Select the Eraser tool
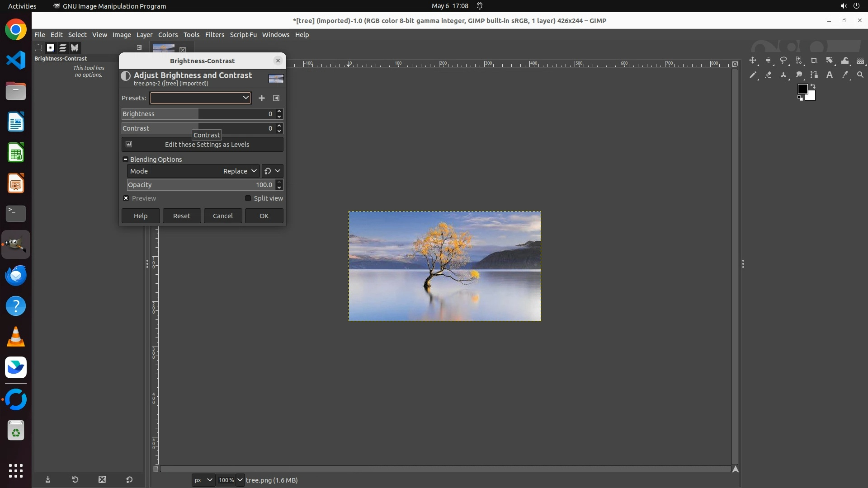Viewport: 868px width, 488px height. [768, 75]
